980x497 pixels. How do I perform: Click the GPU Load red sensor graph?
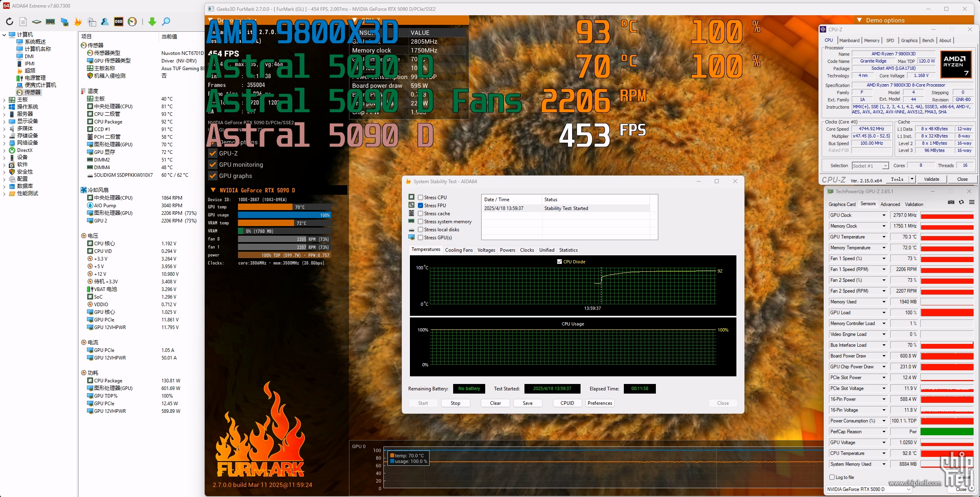click(x=947, y=313)
